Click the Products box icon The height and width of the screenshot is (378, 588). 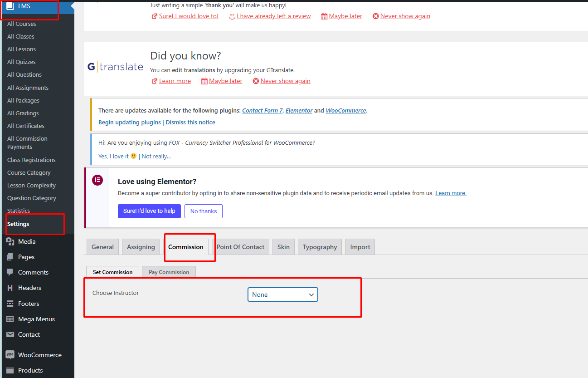tap(10, 370)
